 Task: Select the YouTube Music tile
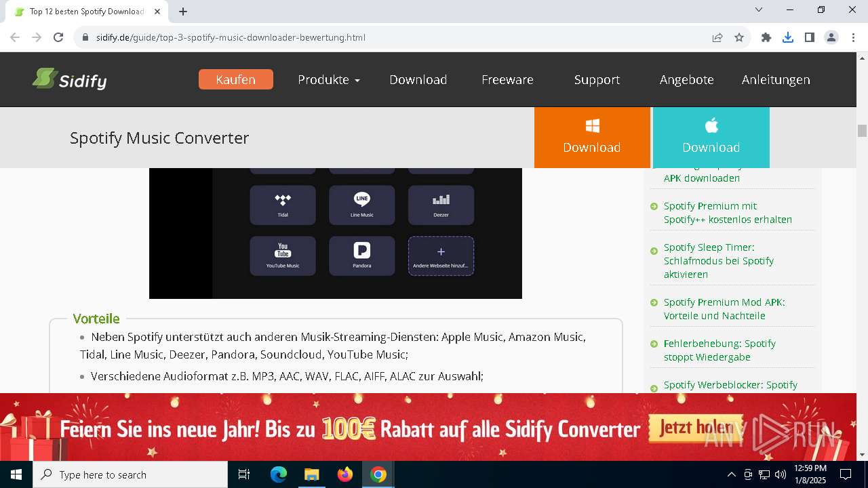point(283,256)
